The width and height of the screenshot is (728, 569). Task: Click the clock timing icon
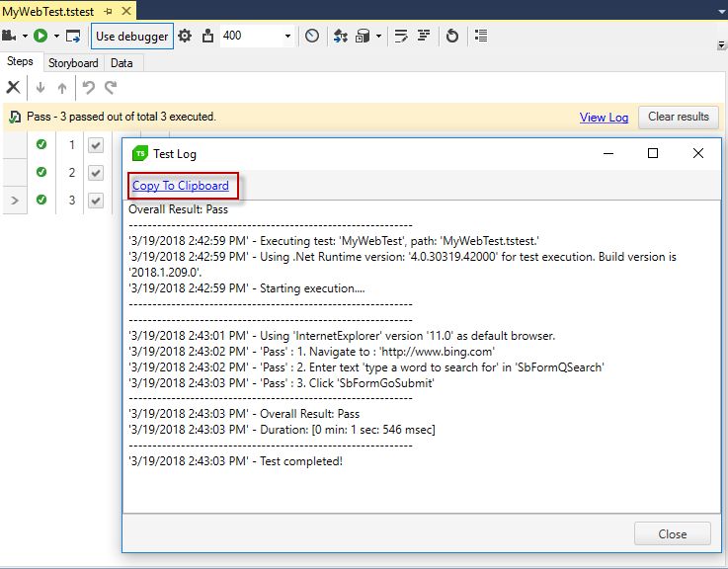click(x=312, y=36)
